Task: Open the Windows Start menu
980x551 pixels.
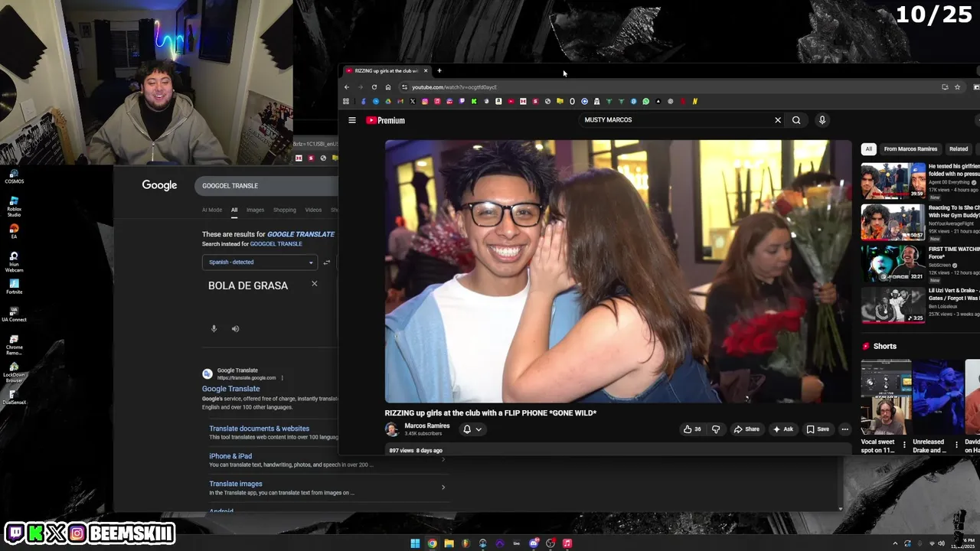Action: [x=415, y=543]
